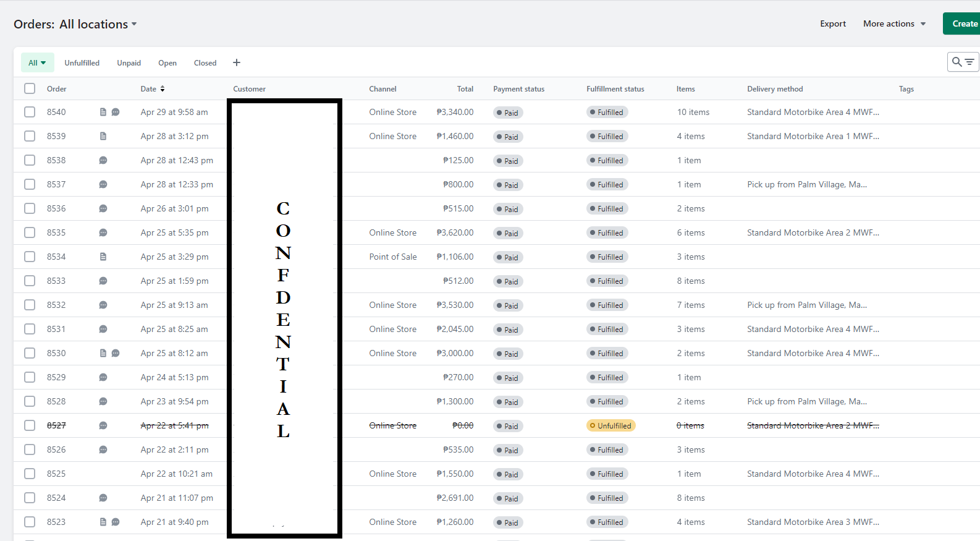Open the note icon for order 8540
This screenshot has height=541, width=980.
[x=103, y=112]
